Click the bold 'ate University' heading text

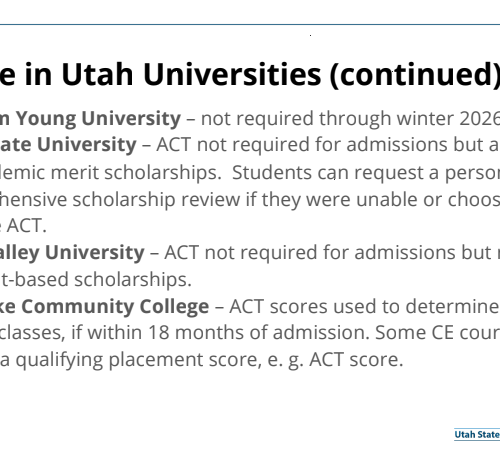coord(68,145)
